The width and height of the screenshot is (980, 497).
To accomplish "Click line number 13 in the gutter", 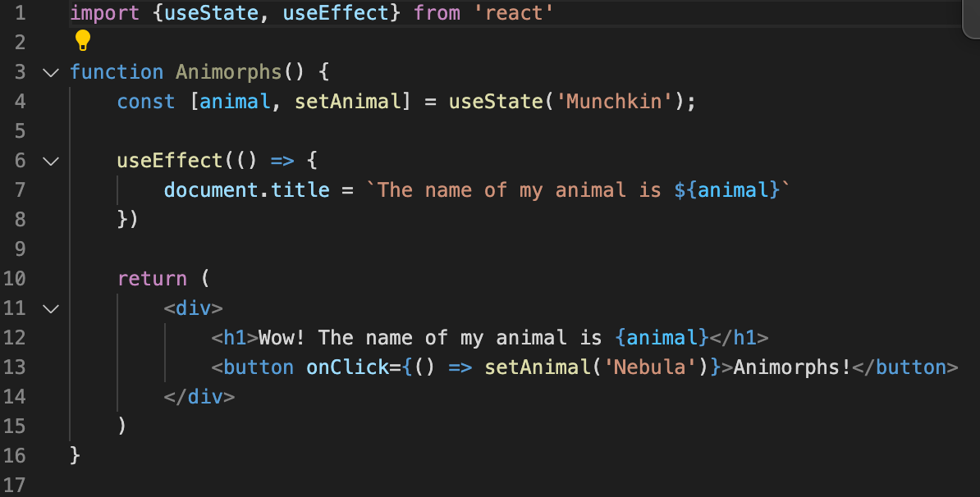I will tap(15, 367).
